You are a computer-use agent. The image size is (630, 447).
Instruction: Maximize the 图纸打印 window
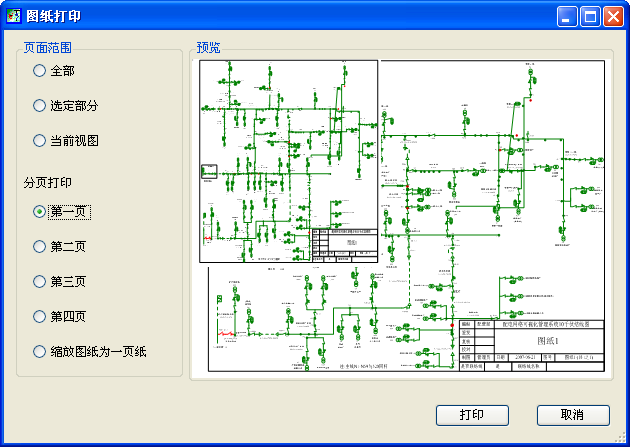click(x=590, y=17)
